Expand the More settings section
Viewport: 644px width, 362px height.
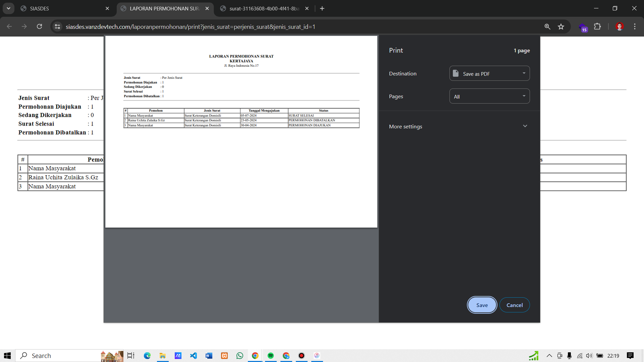458,126
